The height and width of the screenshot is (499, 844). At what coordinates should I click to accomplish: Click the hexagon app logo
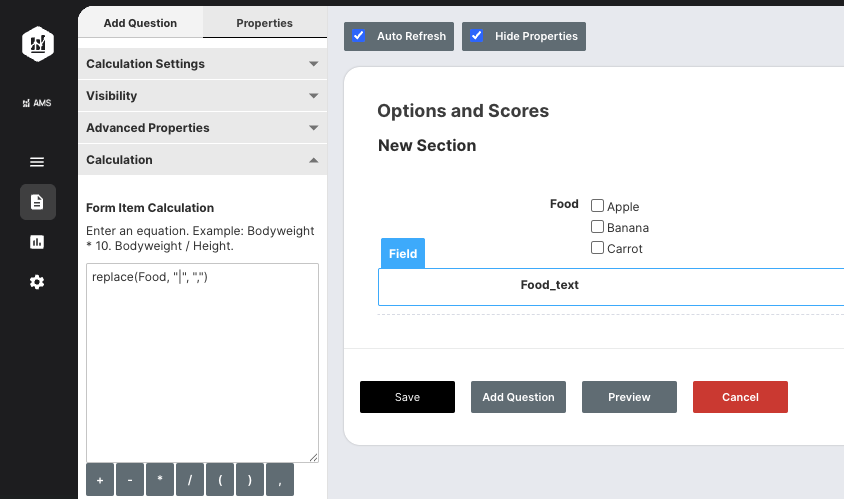[x=38, y=44]
